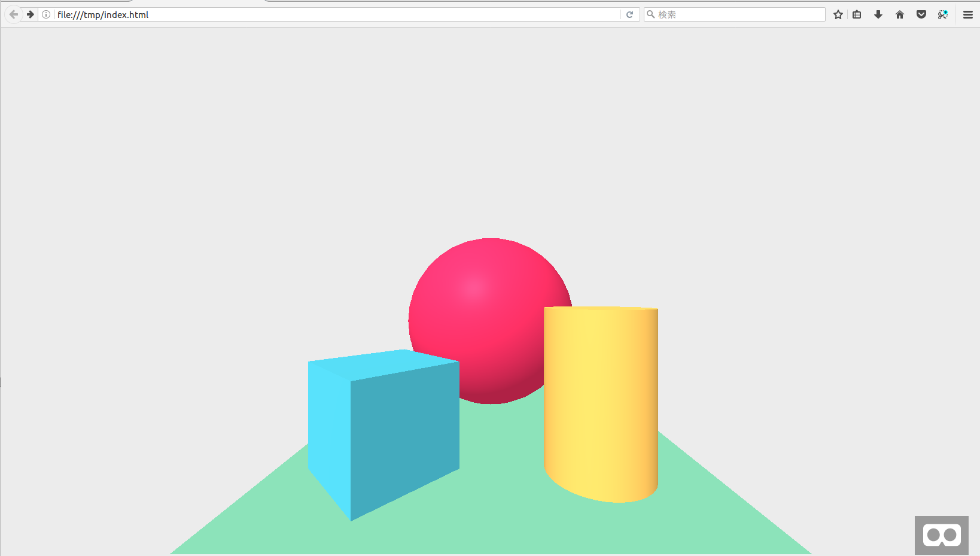Image resolution: width=980 pixels, height=556 pixels.
Task: Focus the address bar showing file:///tmp/index.html
Action: click(x=337, y=14)
